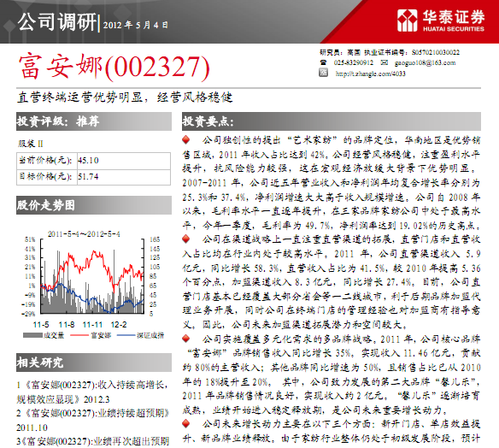Open related report 业绩持续超预期 2011.10

(92, 421)
